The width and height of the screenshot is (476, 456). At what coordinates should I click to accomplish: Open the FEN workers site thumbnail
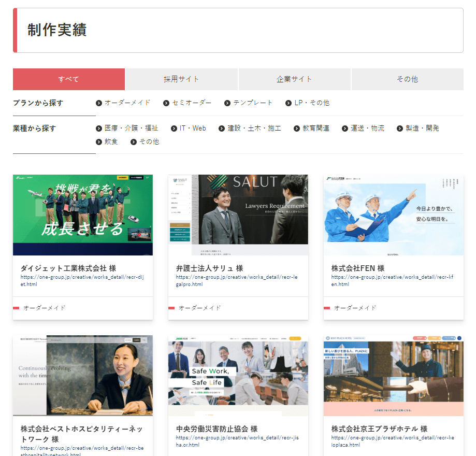(x=394, y=215)
